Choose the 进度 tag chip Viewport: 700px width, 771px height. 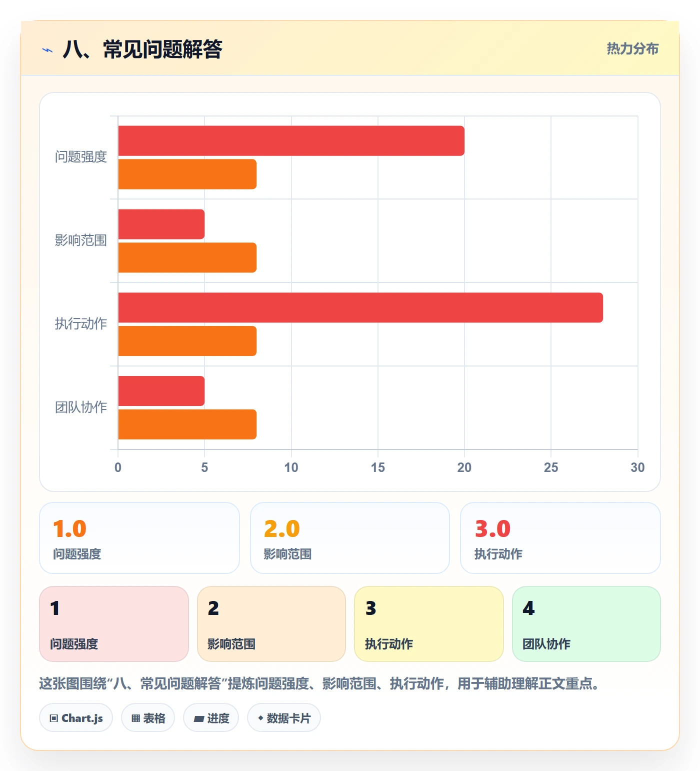click(x=211, y=718)
